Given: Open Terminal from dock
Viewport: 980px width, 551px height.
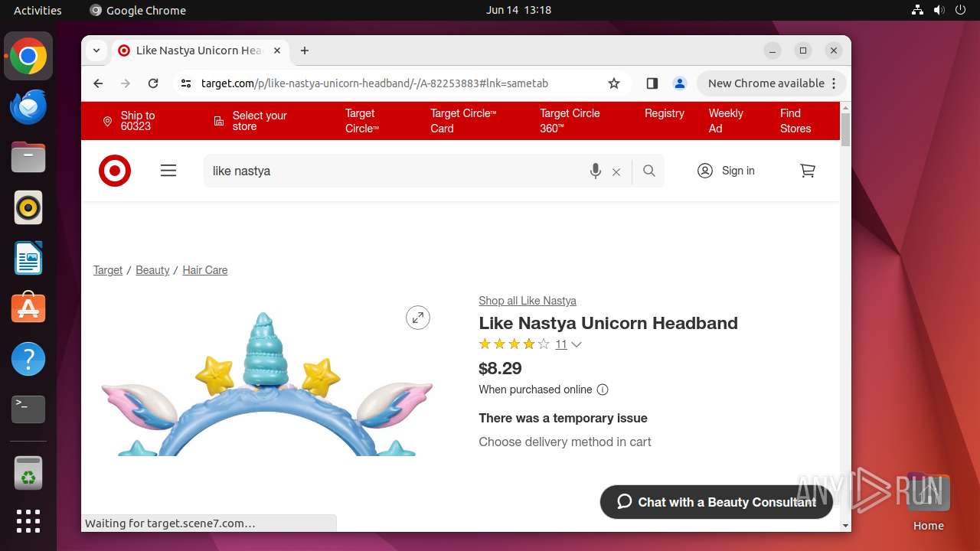Looking at the screenshot, I should point(28,409).
